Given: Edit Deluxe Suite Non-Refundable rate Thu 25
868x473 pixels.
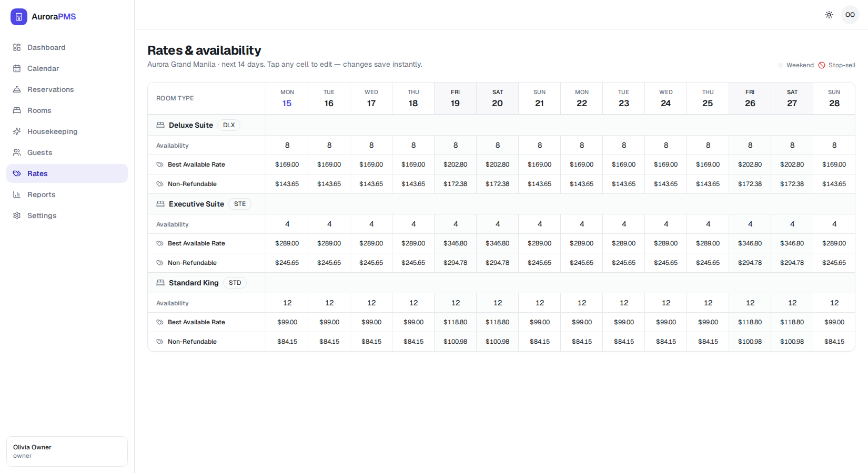Looking at the screenshot, I should [708, 184].
